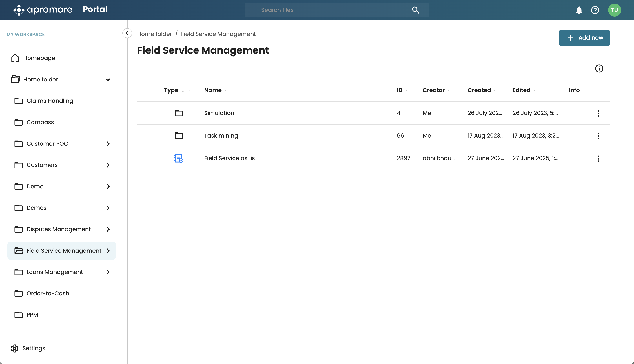Viewport: 634px width, 364px height.
Task: Expand the Demo folder chevron
Action: point(108,187)
